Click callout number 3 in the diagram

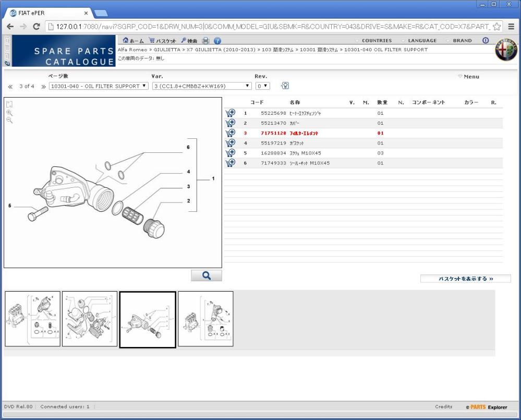click(x=188, y=186)
